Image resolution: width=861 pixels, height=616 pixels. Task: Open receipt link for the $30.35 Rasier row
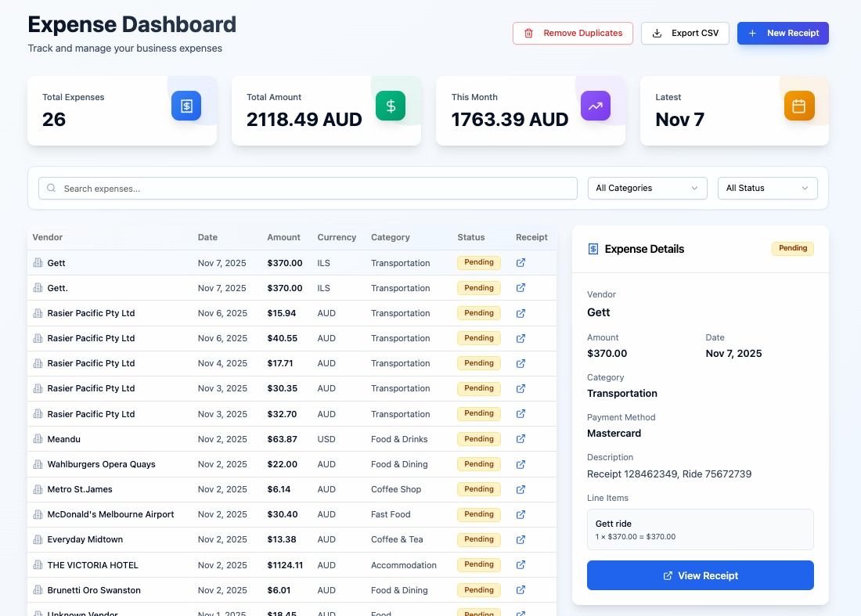(521, 388)
